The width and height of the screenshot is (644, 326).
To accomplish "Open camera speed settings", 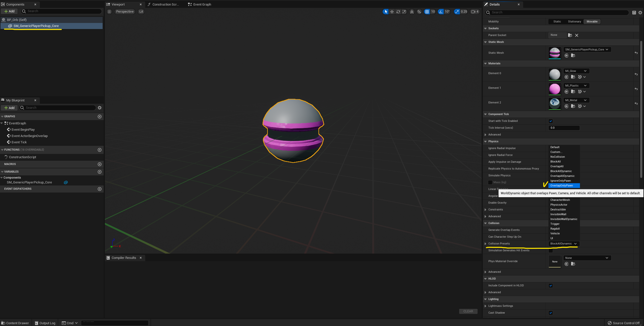I will [x=475, y=12].
